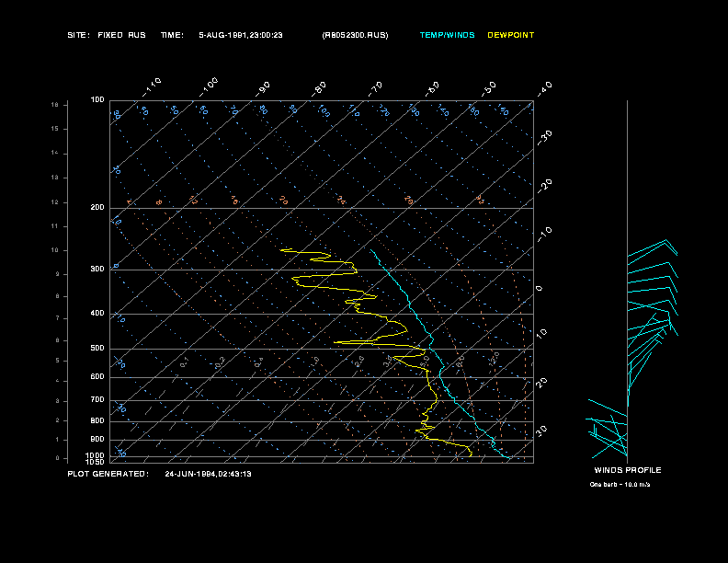Screen dimensions: 728x563
Task: Click the yellow dewpoint trace on the plot
Action: point(428,379)
